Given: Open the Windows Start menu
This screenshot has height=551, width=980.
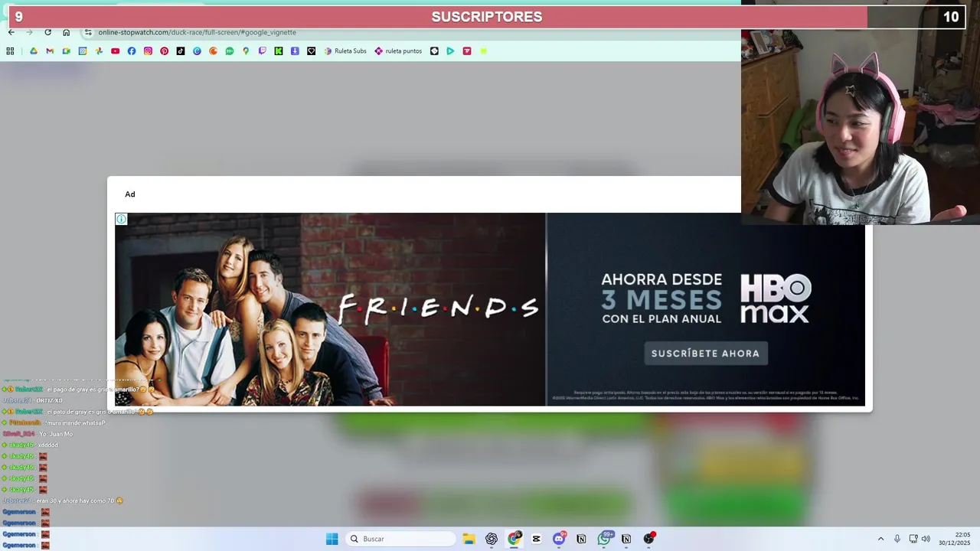Looking at the screenshot, I should click(x=332, y=539).
